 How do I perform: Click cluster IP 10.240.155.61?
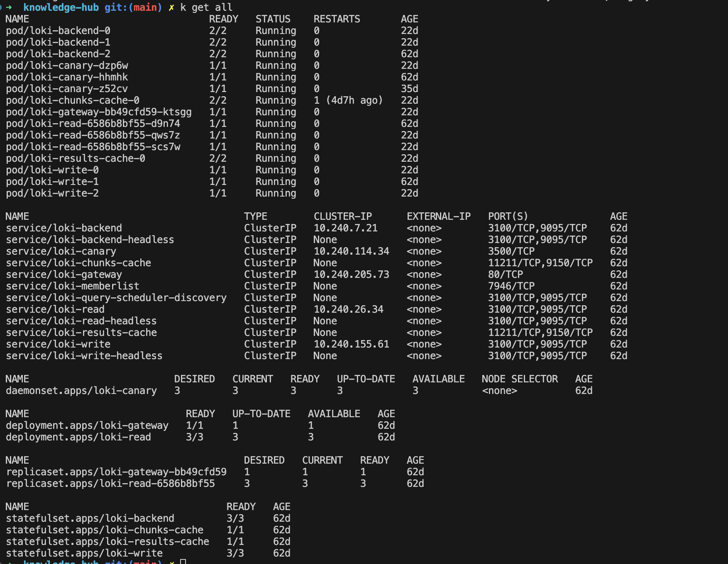(x=351, y=344)
